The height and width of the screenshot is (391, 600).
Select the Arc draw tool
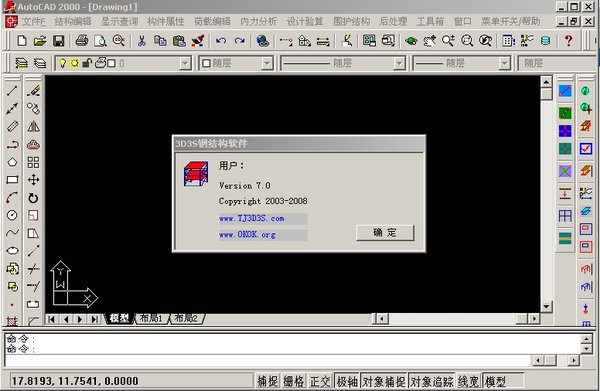tap(12, 197)
